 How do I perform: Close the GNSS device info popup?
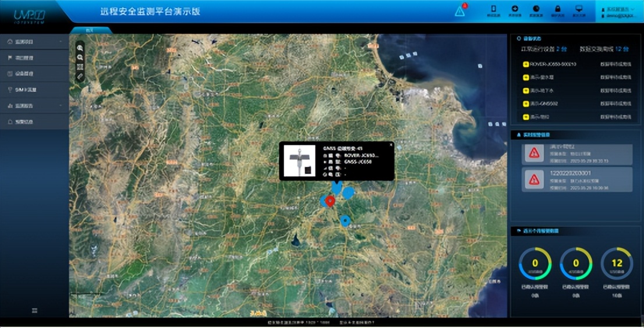[x=391, y=144]
